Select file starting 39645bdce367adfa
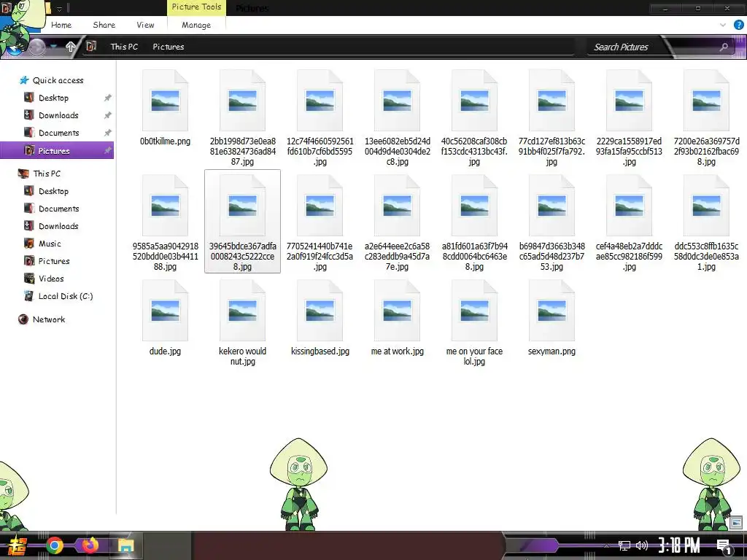Screen dimensions: 747x560 point(242,222)
